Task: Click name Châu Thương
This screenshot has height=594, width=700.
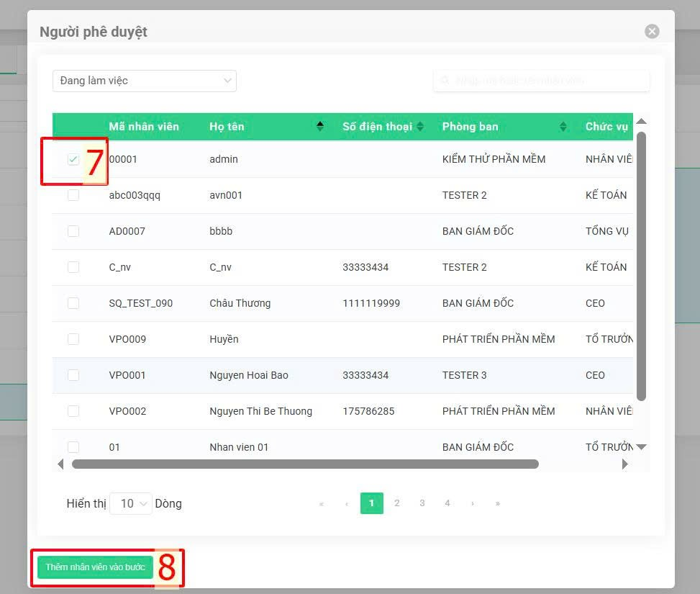Action: 240,303
